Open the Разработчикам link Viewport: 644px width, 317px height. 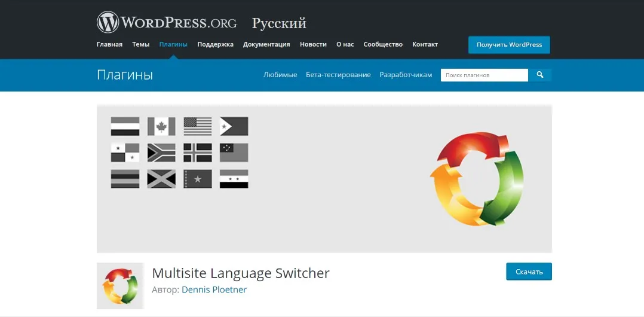(x=406, y=75)
